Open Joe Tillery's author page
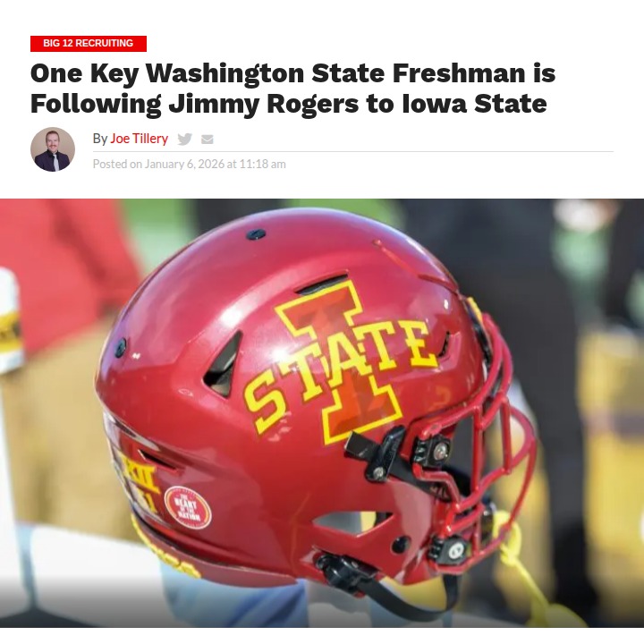 [x=139, y=139]
